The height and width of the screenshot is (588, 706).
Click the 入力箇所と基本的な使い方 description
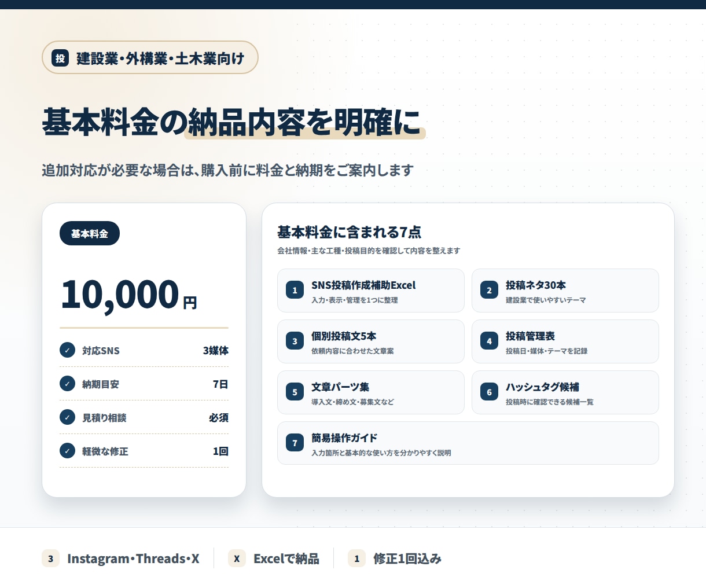tap(381, 453)
